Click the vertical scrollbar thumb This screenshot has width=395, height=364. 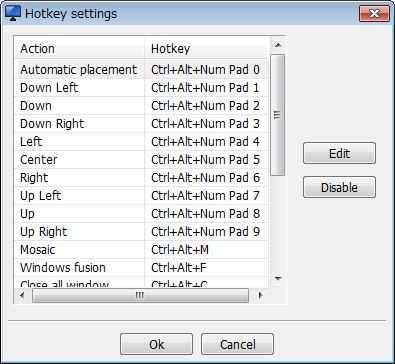[278, 115]
